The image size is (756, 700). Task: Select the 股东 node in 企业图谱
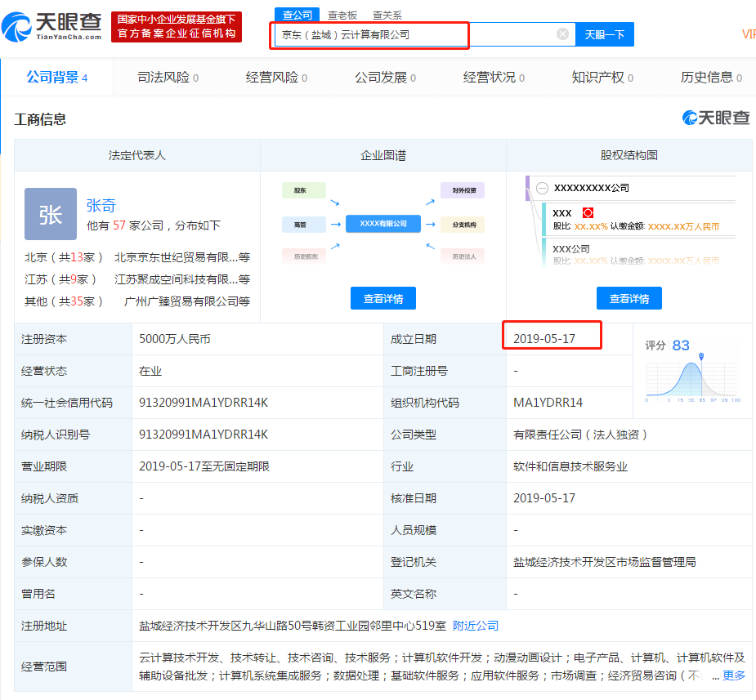(303, 189)
